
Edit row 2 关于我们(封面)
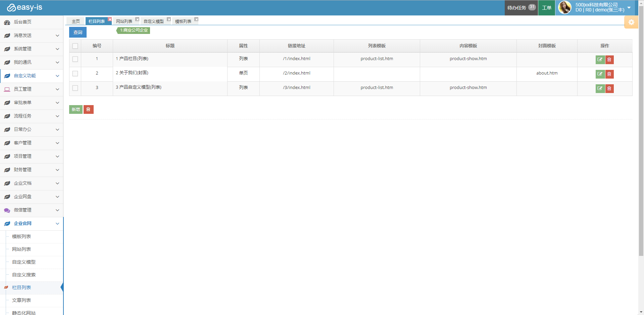point(600,74)
